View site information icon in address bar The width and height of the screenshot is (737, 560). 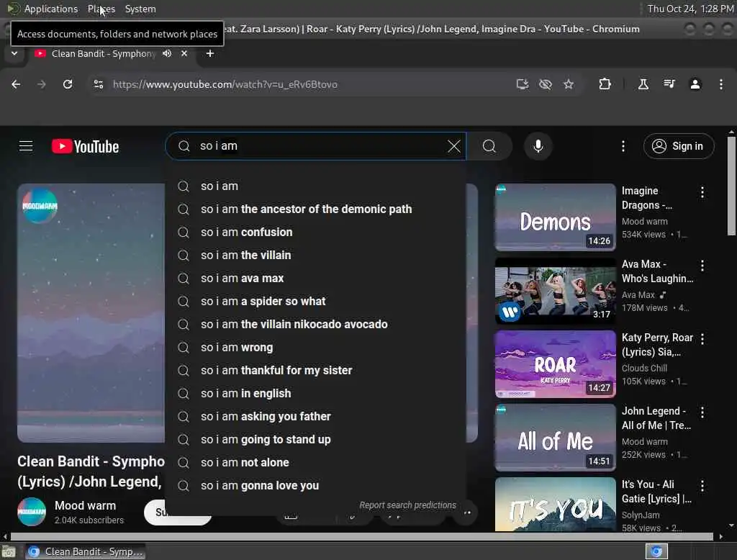click(98, 84)
